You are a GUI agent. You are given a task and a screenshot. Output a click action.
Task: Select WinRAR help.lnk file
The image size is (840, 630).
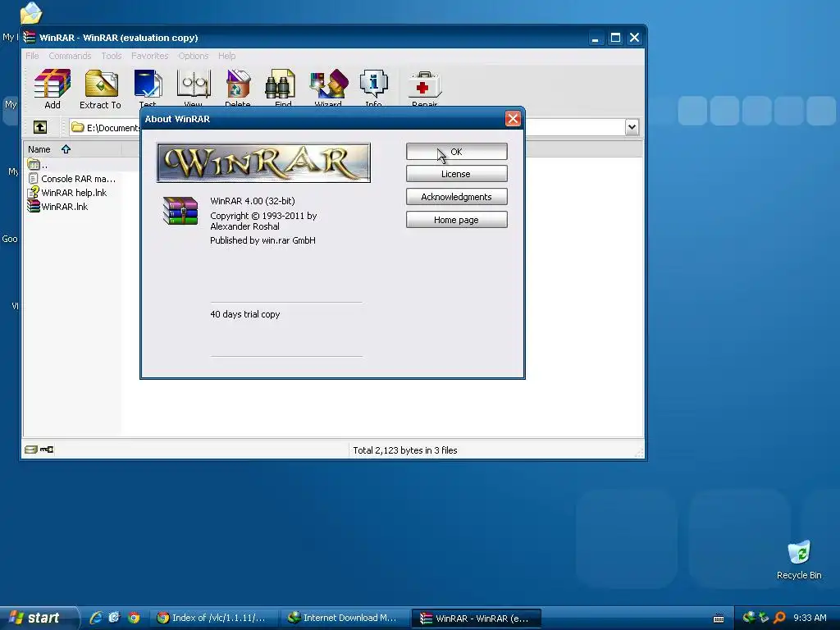[x=67, y=192]
